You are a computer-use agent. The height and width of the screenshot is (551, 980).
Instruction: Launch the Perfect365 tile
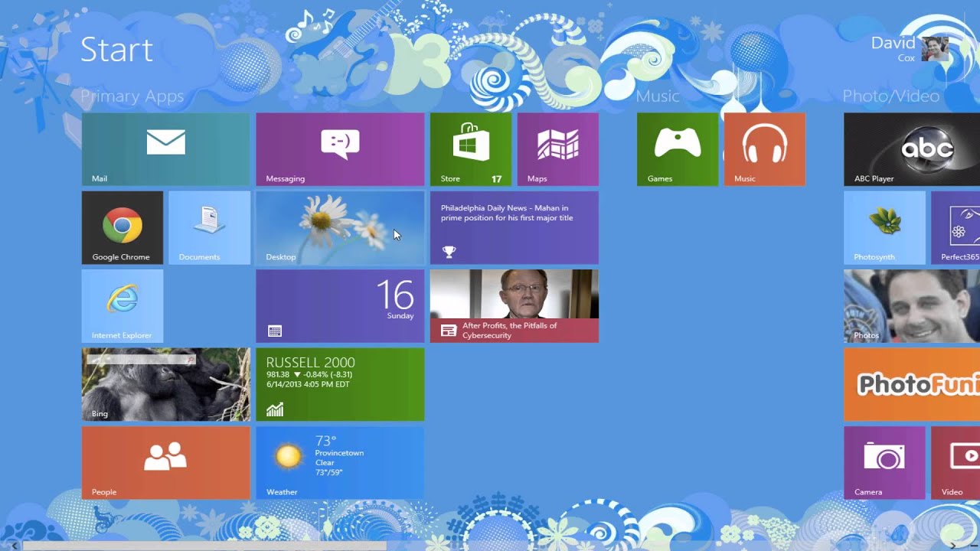955,227
